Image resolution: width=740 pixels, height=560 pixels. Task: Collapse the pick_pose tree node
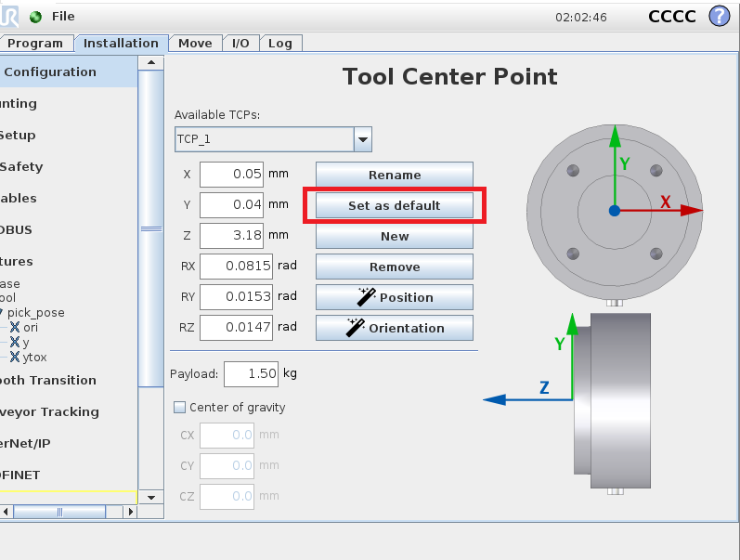coord(2,312)
